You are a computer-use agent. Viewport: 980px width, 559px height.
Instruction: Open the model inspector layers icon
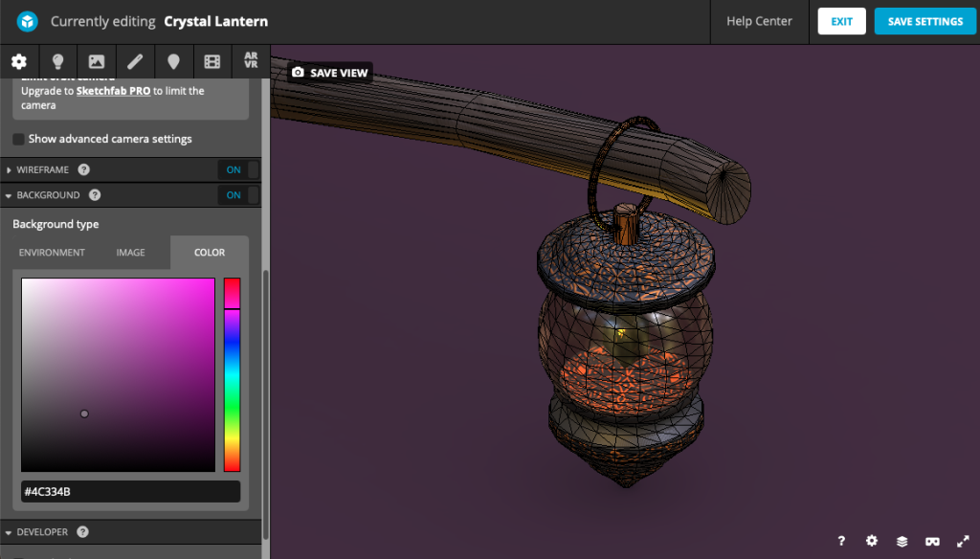tap(902, 541)
